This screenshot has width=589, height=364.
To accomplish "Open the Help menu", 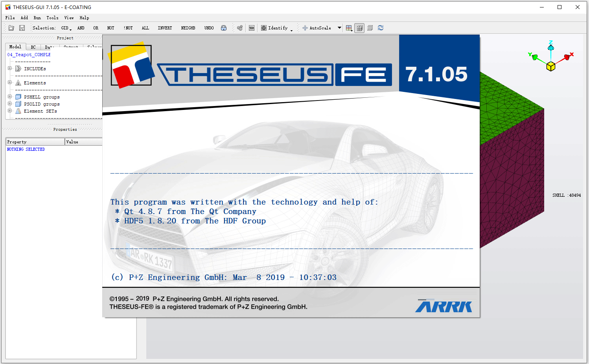I will [84, 18].
